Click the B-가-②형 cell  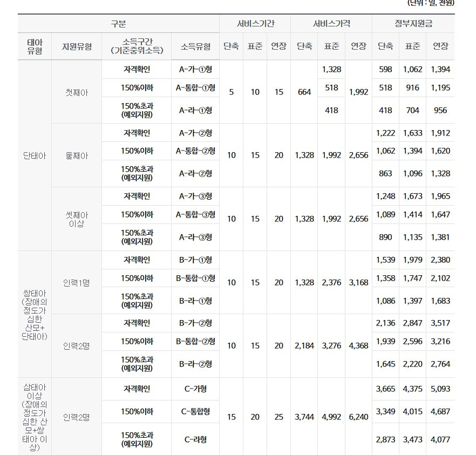[x=195, y=323]
